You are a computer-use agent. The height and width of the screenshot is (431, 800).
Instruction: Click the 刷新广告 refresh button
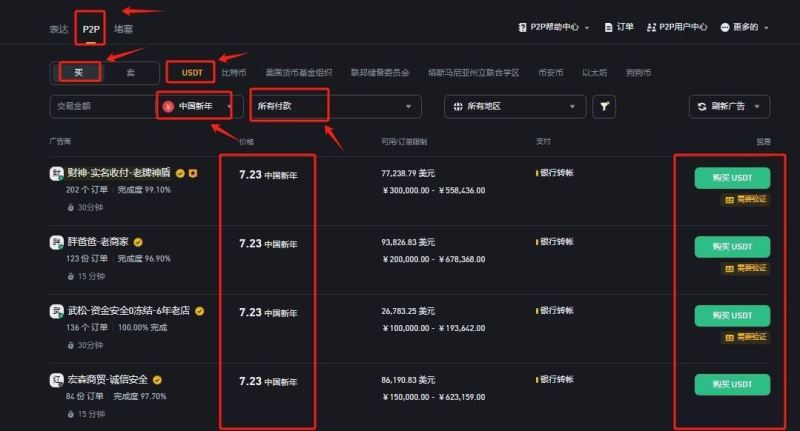(729, 106)
